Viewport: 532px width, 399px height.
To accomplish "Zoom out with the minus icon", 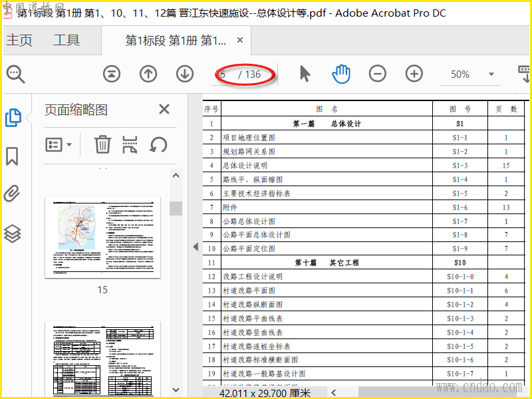I will tap(378, 74).
